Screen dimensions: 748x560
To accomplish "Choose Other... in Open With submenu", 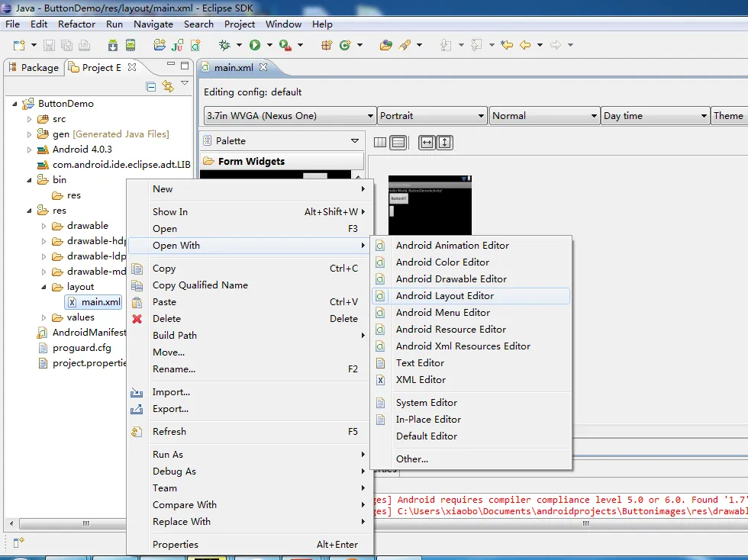I will (412, 459).
